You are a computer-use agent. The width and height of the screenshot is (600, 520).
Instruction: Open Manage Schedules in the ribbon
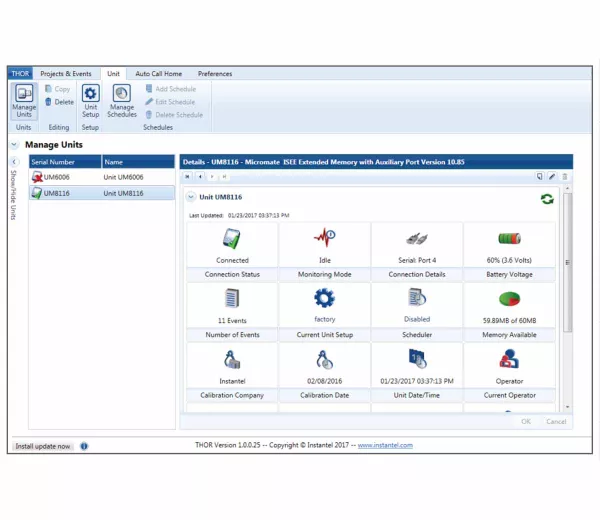(122, 101)
